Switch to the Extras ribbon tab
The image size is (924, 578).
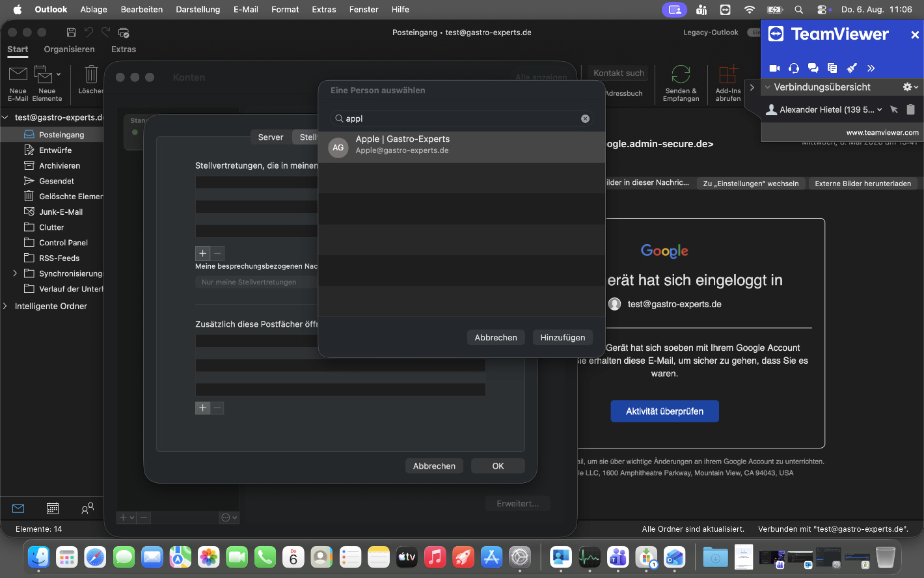click(124, 49)
